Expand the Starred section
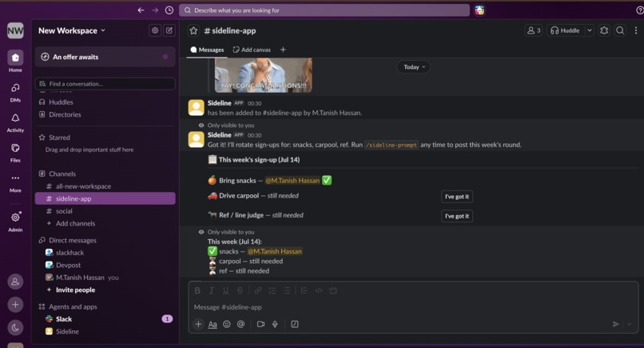Viewport: 644px width, 348px height. point(59,138)
